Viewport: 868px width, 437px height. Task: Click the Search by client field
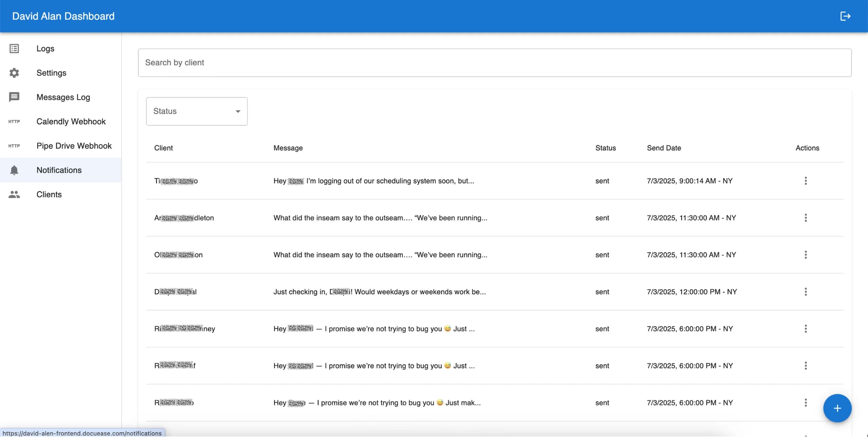pos(494,63)
